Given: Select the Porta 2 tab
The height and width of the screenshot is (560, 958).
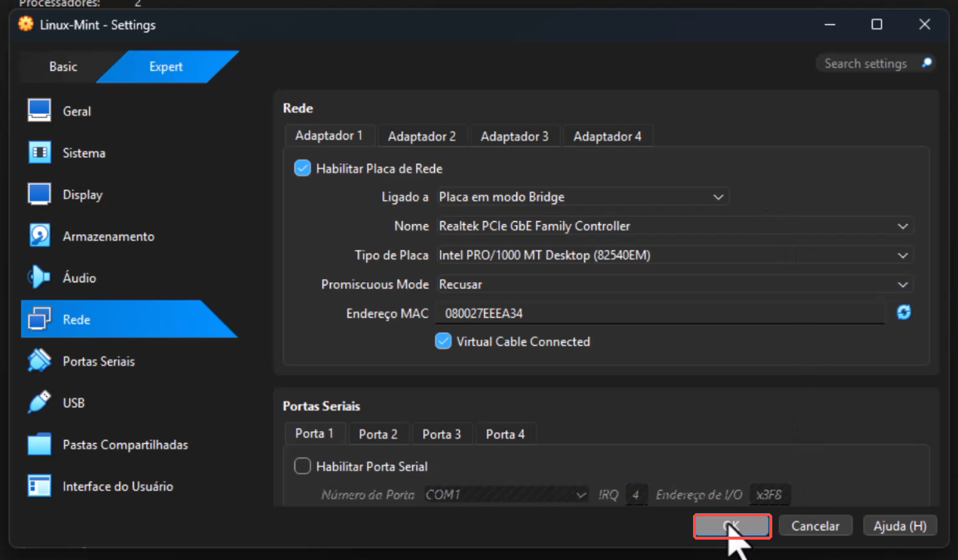Looking at the screenshot, I should (378, 434).
